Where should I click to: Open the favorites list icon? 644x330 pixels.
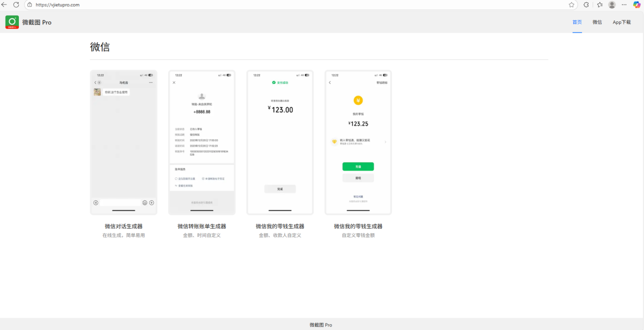pyautogui.click(x=600, y=5)
